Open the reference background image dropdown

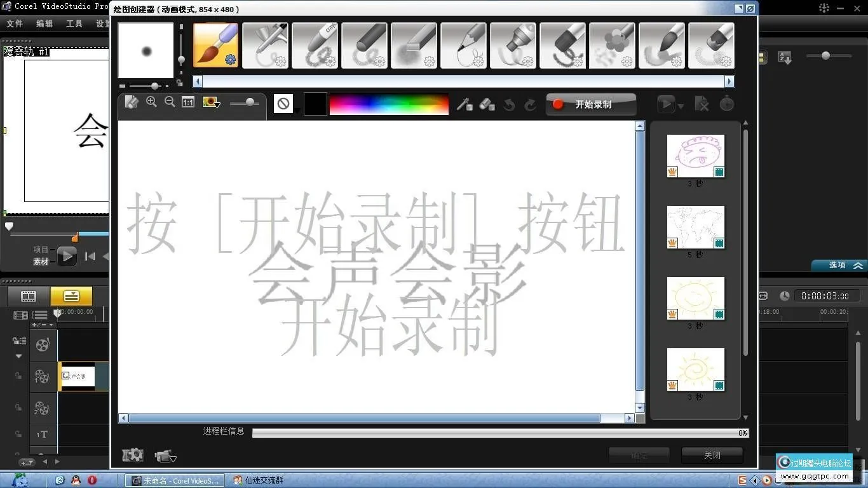(211, 102)
